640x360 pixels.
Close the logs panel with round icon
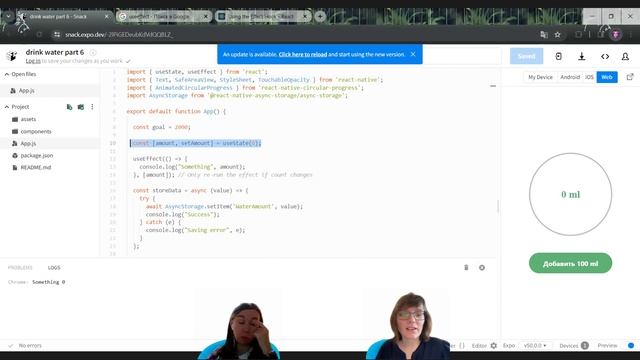[x=482, y=268]
